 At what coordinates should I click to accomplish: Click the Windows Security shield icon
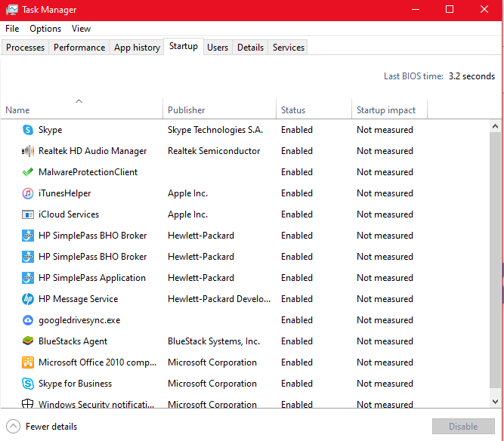(x=28, y=403)
